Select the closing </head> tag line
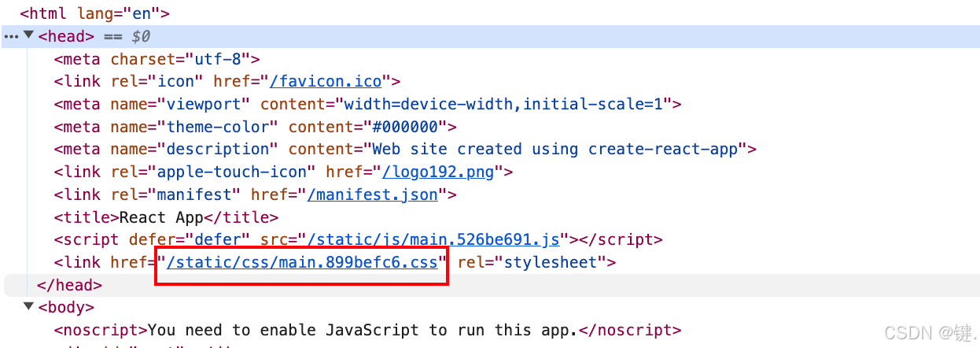The width and height of the screenshot is (980, 348). 69,285
